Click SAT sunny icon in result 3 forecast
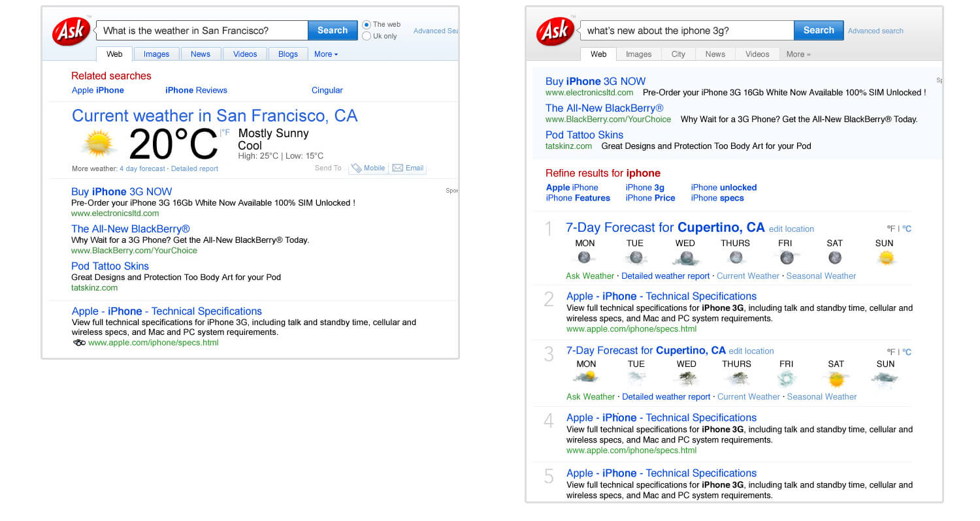 pyautogui.click(x=836, y=379)
